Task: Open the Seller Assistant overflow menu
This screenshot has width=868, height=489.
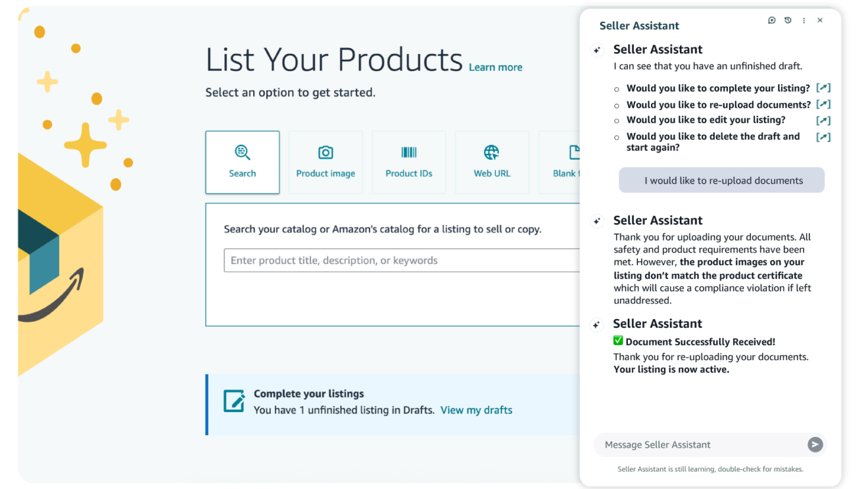Action: 804,20
